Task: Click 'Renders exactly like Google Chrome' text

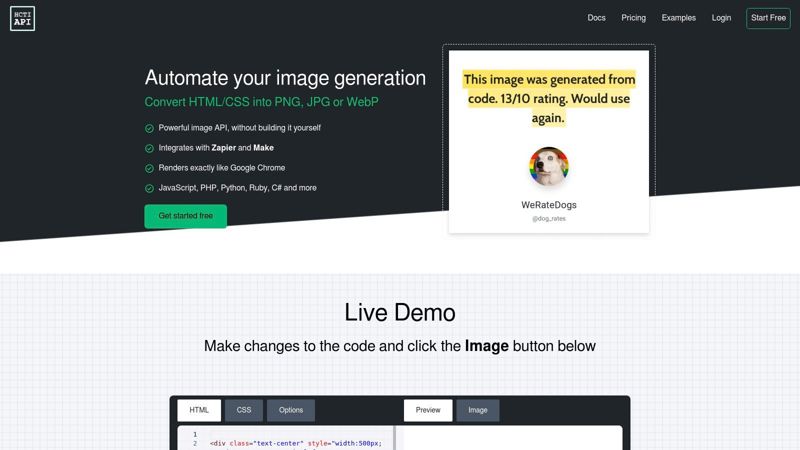Action: [221, 168]
